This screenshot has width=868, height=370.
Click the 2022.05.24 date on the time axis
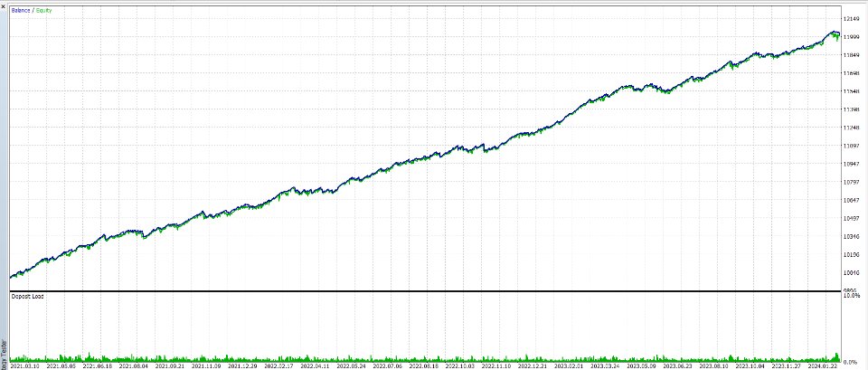[351, 366]
